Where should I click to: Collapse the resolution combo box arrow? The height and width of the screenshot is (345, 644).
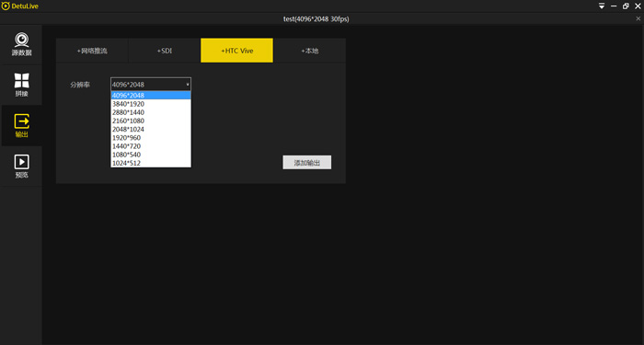point(188,85)
